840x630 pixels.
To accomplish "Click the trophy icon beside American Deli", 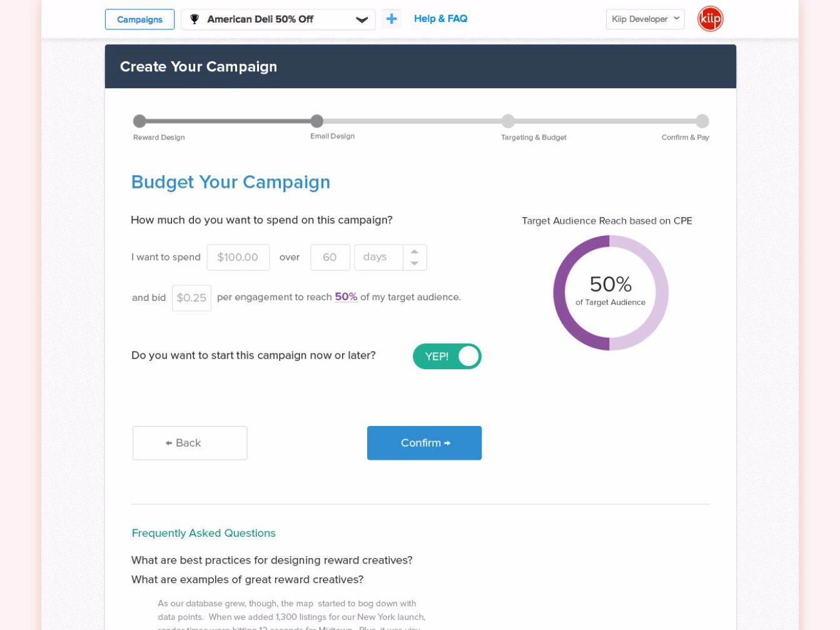I will (x=195, y=19).
